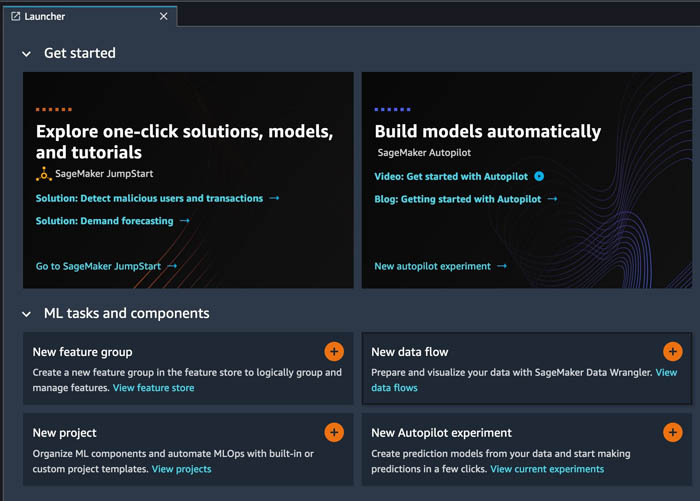The image size is (700, 501).
Task: Click the Launcher tab's pop-out icon
Action: click(x=16, y=17)
